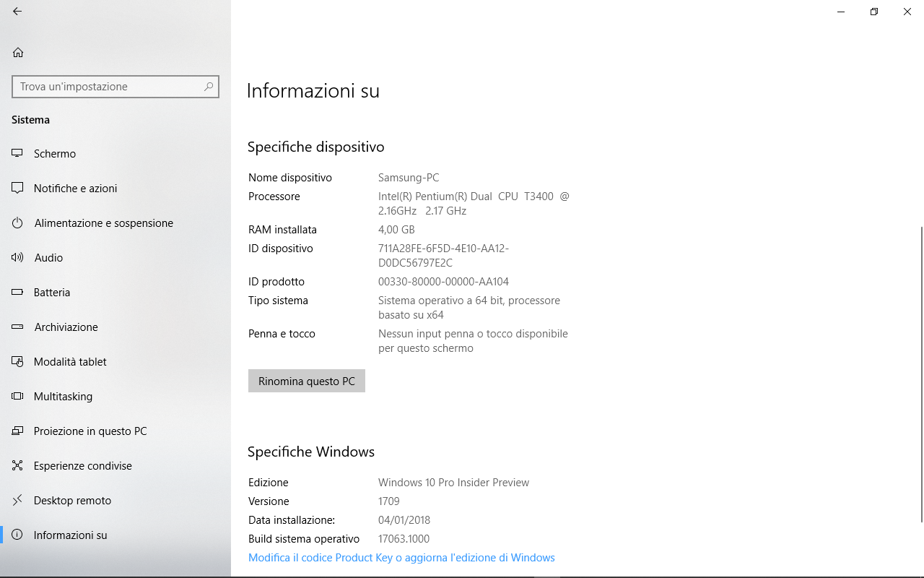The height and width of the screenshot is (578, 924).
Task: Click the version number 1709
Action: point(389,501)
